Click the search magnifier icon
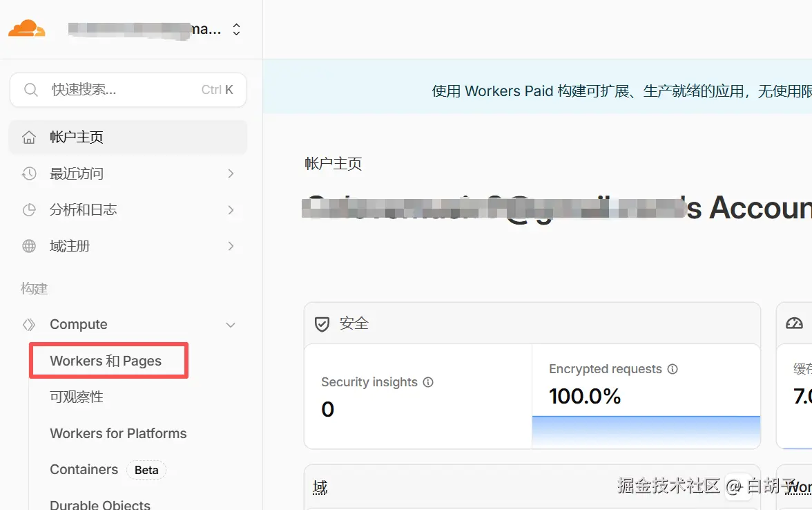Screen dimensions: 812x510 click(31, 90)
